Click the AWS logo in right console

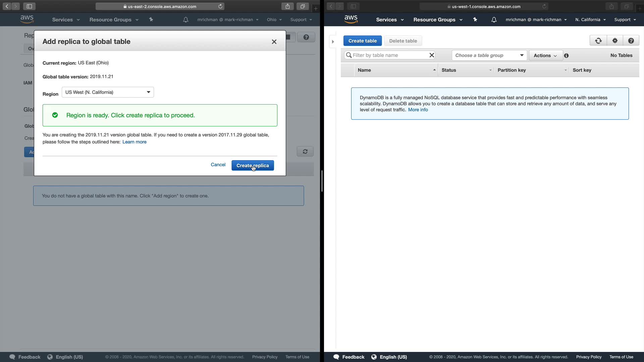(351, 19)
